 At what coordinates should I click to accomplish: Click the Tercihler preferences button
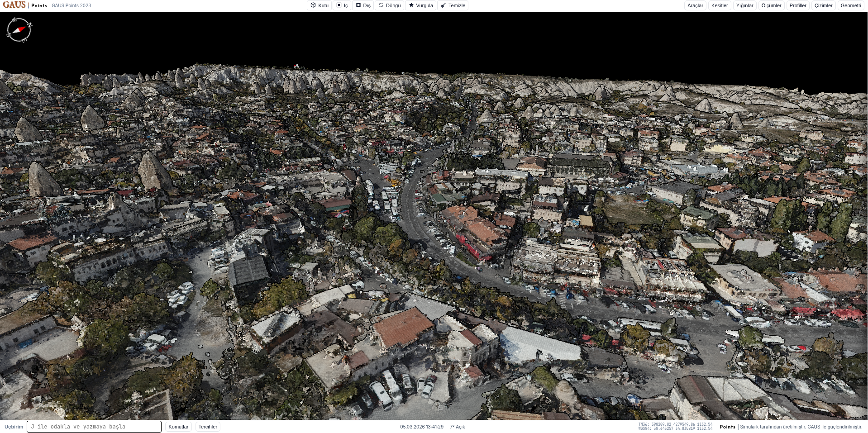click(x=208, y=427)
